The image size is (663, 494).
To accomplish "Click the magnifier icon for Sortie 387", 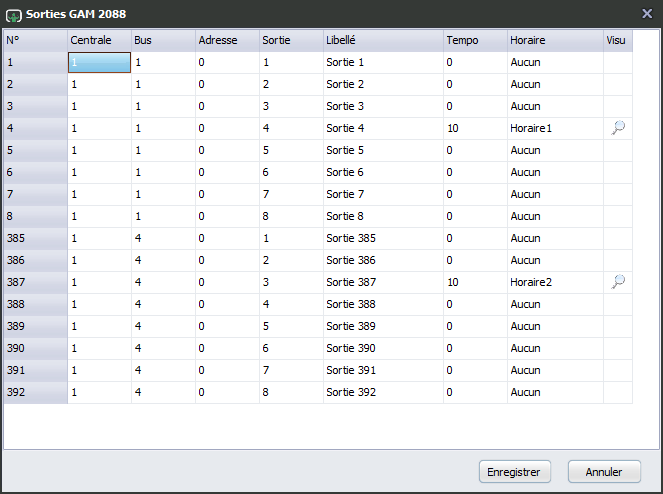I will tap(618, 282).
